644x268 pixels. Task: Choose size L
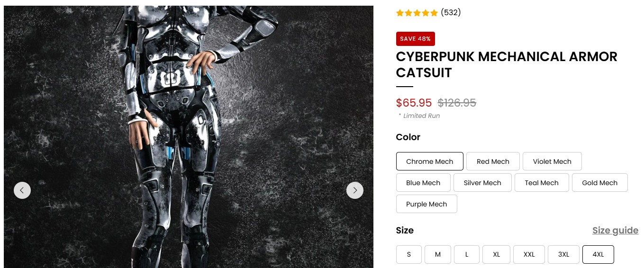tap(467, 254)
